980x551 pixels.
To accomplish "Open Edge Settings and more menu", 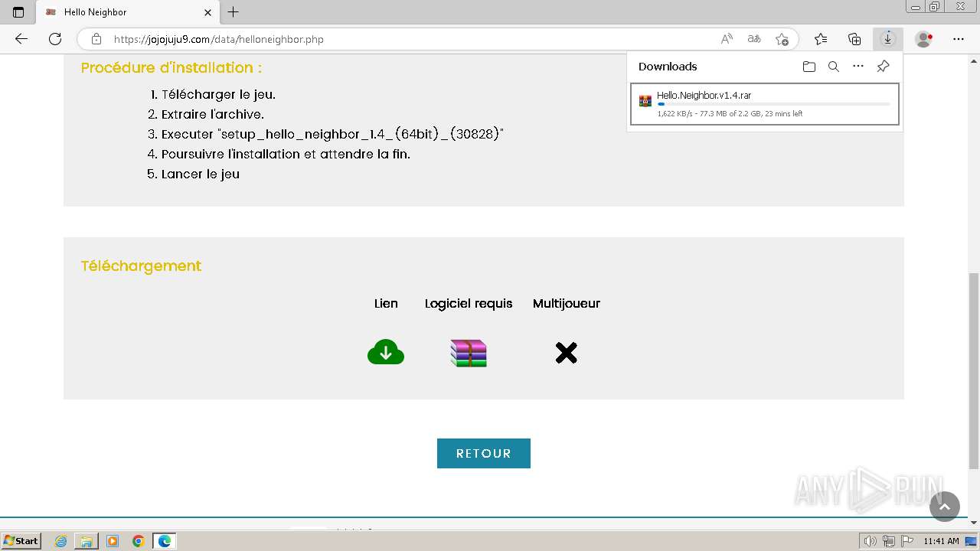I will (x=958, y=38).
